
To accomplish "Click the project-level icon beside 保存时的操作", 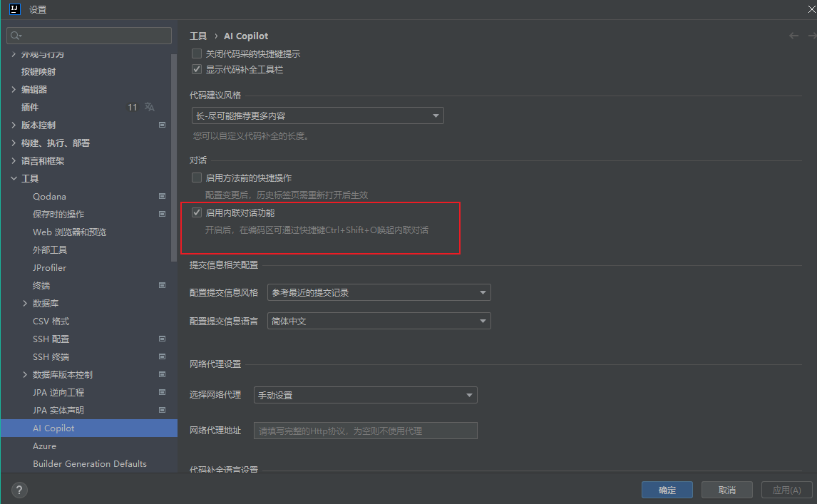I will [162, 214].
